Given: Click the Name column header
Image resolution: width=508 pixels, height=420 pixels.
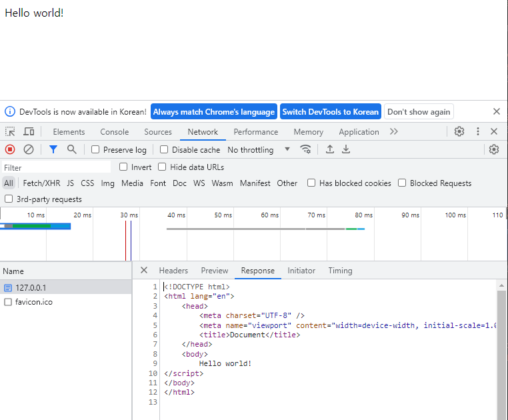Looking at the screenshot, I should click(x=66, y=271).
